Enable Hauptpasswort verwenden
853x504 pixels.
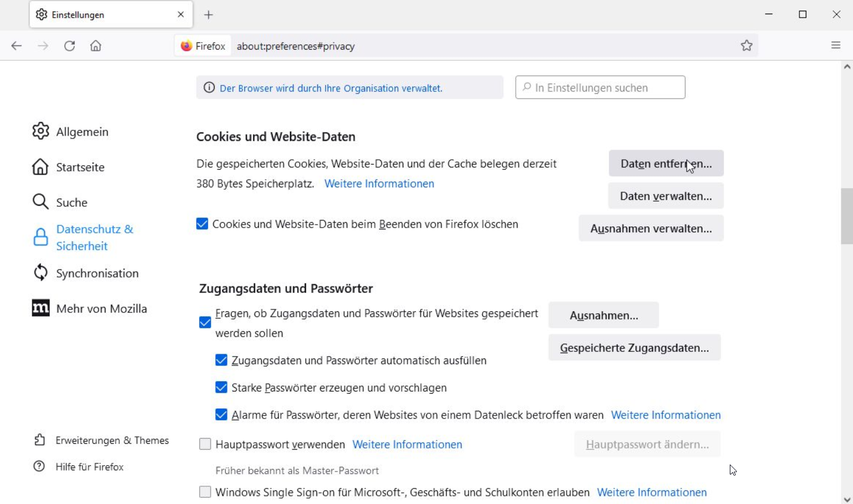point(205,444)
